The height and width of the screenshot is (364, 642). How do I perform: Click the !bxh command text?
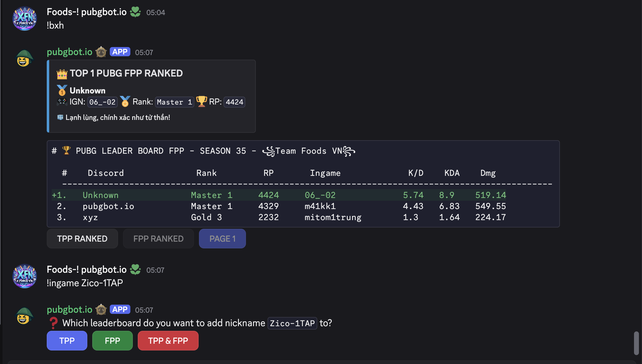[55, 25]
